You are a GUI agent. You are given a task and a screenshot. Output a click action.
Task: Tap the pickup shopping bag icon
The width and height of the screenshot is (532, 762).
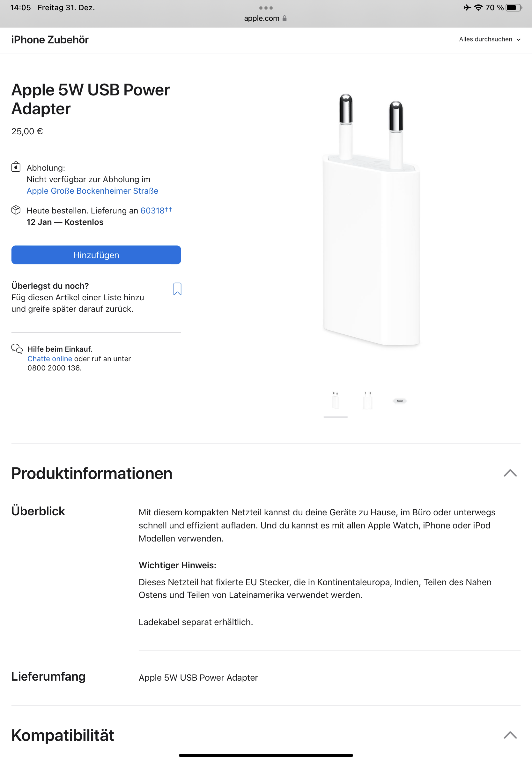click(x=16, y=167)
